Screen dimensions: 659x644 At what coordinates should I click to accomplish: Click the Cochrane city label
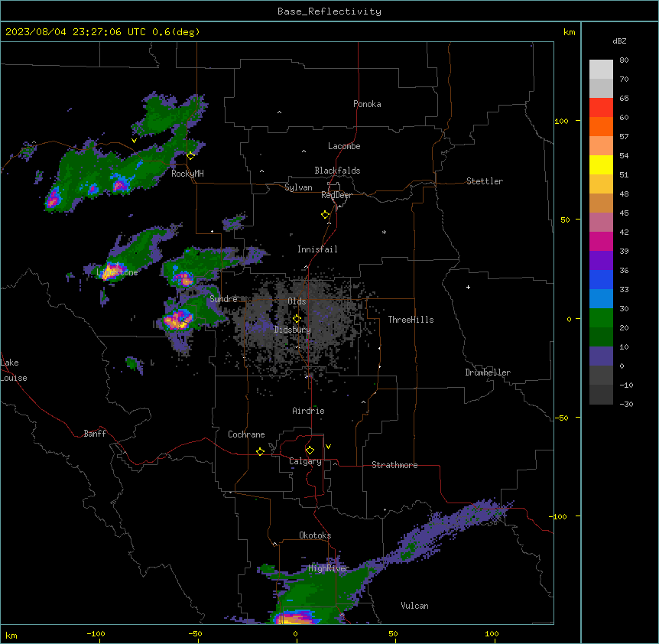coord(246,434)
